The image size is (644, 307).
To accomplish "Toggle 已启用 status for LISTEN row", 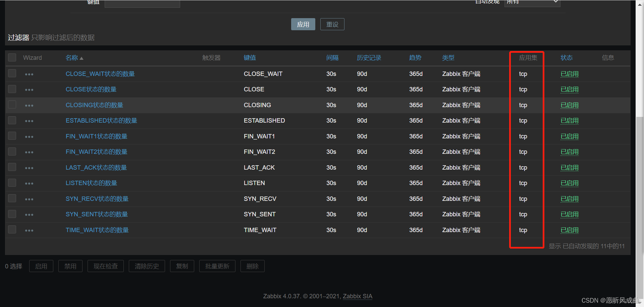I will pos(570,183).
